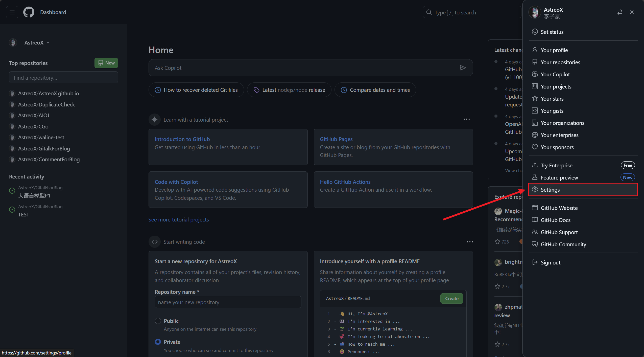Open Your repositories menu item
The image size is (644, 357).
(x=583, y=62)
